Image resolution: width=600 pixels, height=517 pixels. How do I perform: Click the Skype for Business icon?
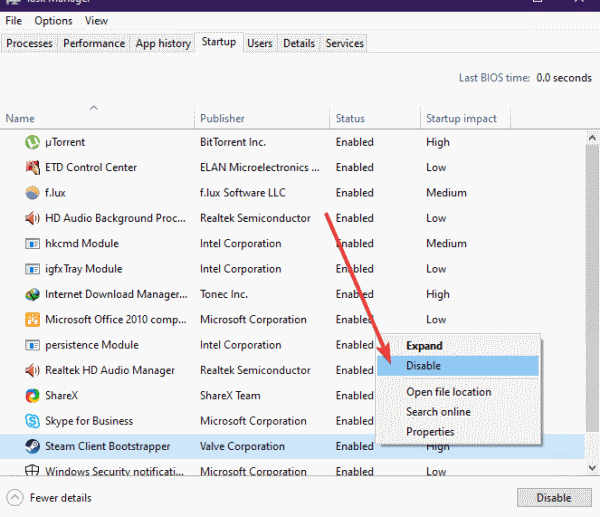[33, 421]
